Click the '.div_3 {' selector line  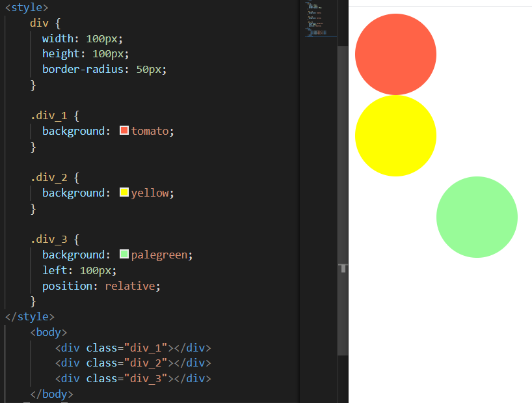click(x=55, y=240)
